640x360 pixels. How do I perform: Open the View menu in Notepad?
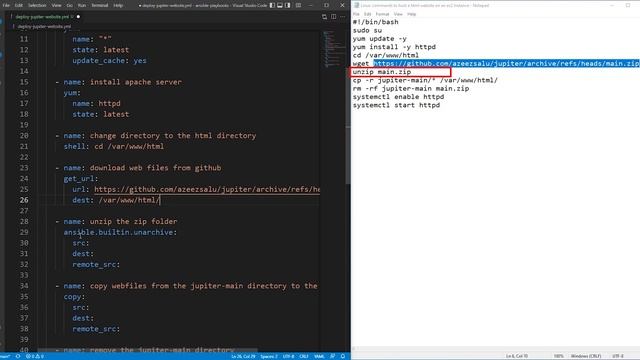pos(398,14)
